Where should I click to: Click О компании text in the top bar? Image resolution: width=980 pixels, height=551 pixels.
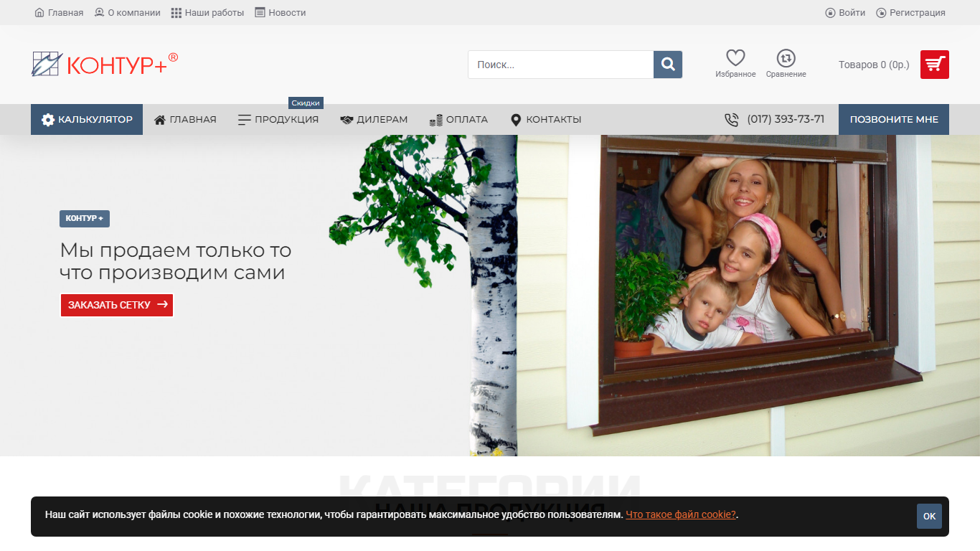tap(134, 13)
